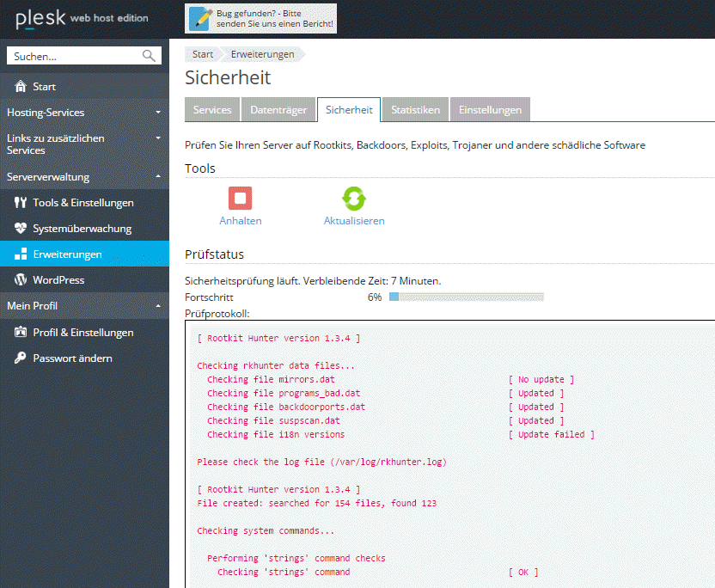Screen dimensions: 715x588
Task: Open Systemüberwachung in sidebar
Action: (84, 228)
